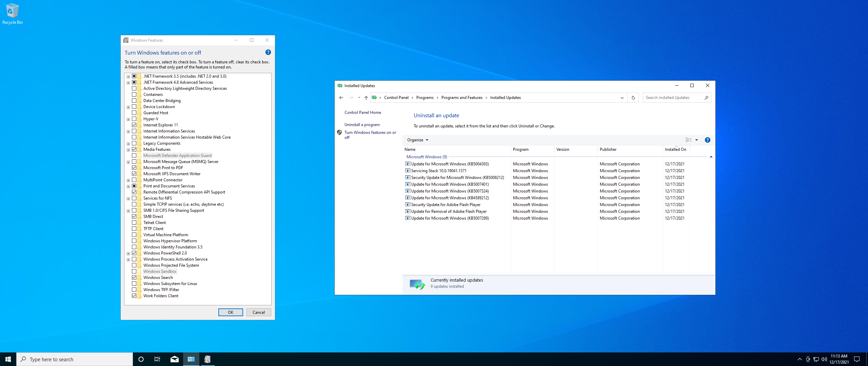Enable Telnet Client checkbox

click(134, 223)
